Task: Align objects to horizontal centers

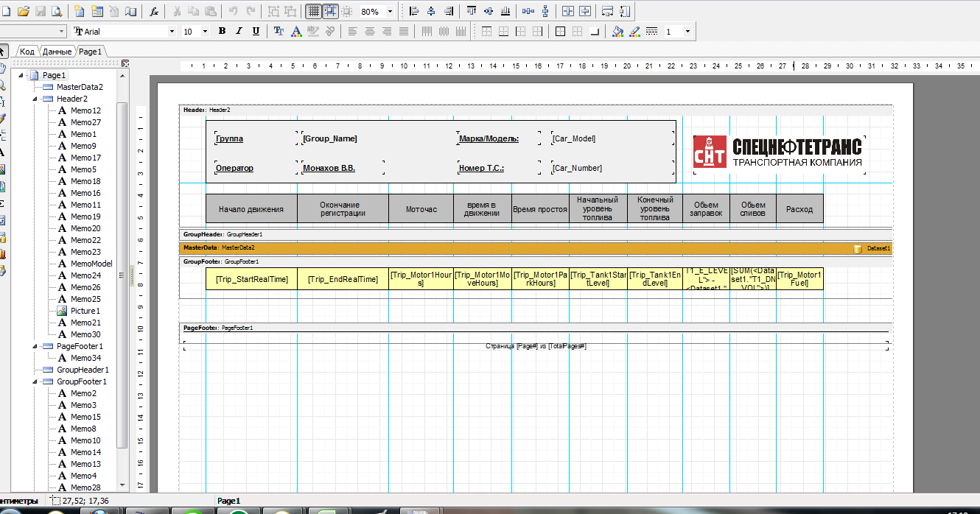Action: click(x=432, y=12)
